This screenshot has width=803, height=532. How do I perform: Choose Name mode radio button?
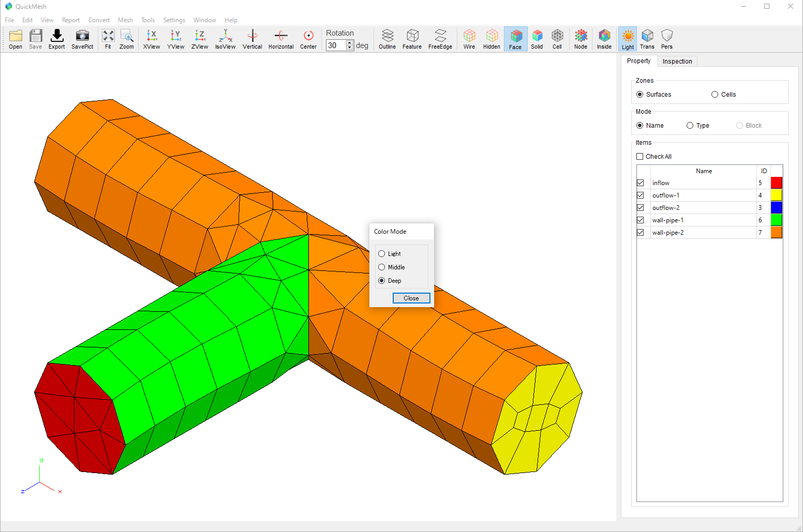[640, 126]
